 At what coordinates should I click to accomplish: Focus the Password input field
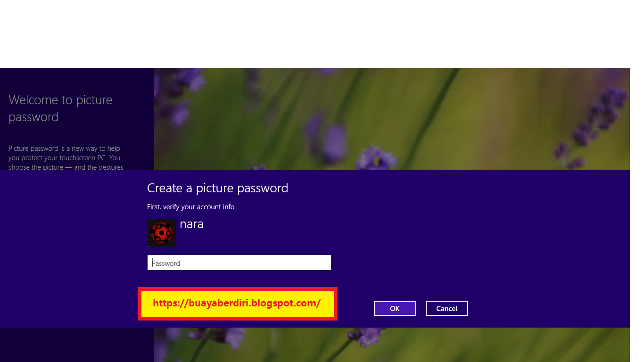coord(239,263)
